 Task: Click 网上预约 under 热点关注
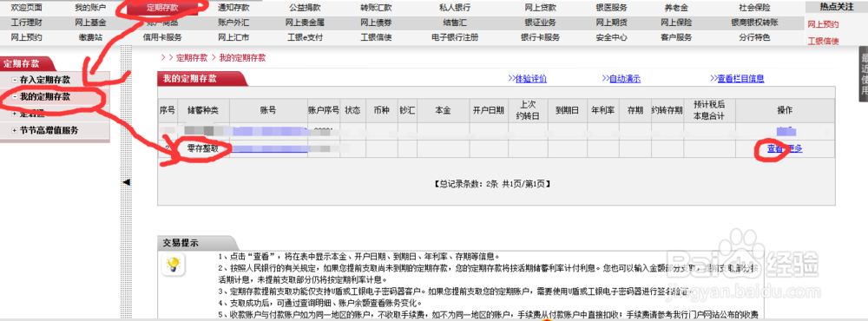click(x=823, y=24)
